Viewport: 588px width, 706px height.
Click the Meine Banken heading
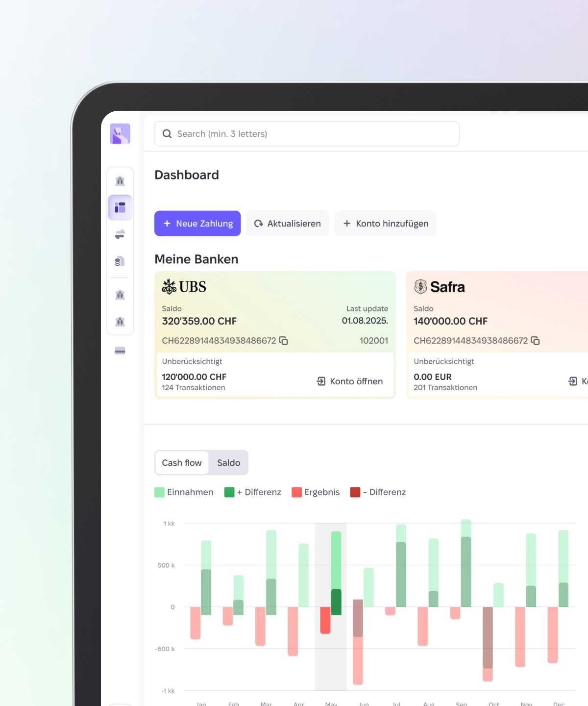pos(196,259)
